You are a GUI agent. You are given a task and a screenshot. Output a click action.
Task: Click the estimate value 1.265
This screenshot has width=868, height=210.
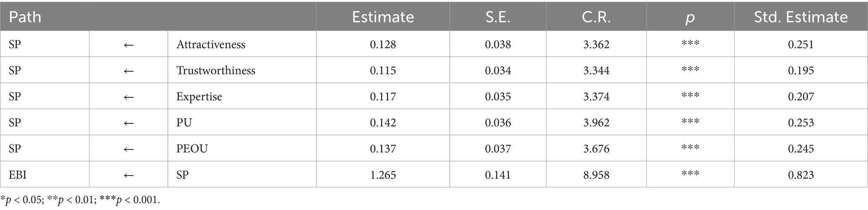(x=383, y=175)
